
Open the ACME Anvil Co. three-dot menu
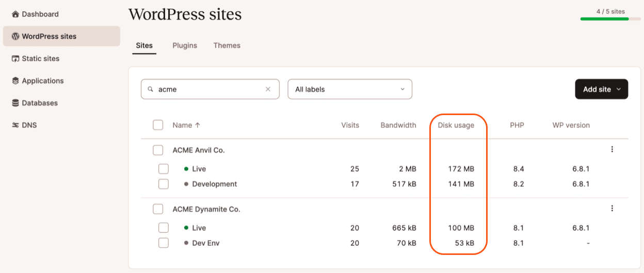click(612, 150)
